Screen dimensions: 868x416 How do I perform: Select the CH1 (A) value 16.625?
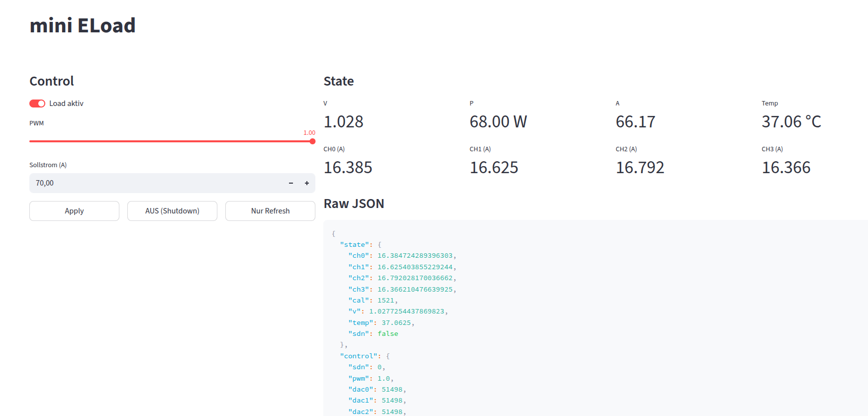[493, 168]
